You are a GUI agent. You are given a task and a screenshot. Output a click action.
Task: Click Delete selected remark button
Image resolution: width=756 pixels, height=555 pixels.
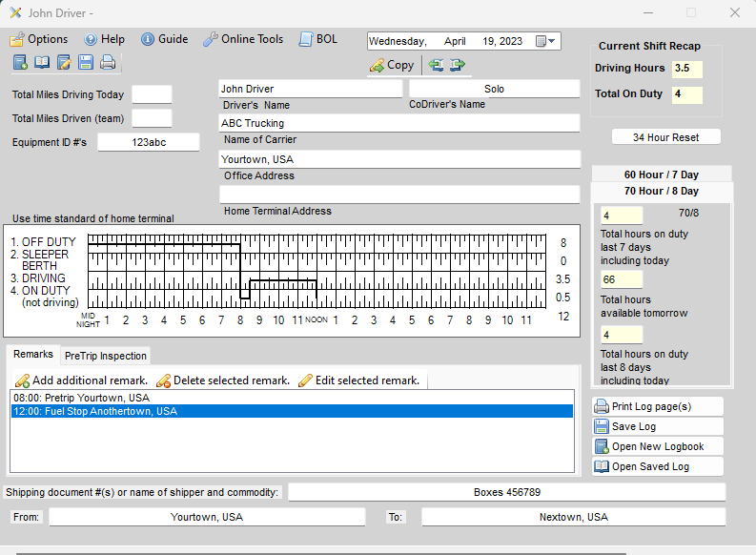click(x=223, y=380)
